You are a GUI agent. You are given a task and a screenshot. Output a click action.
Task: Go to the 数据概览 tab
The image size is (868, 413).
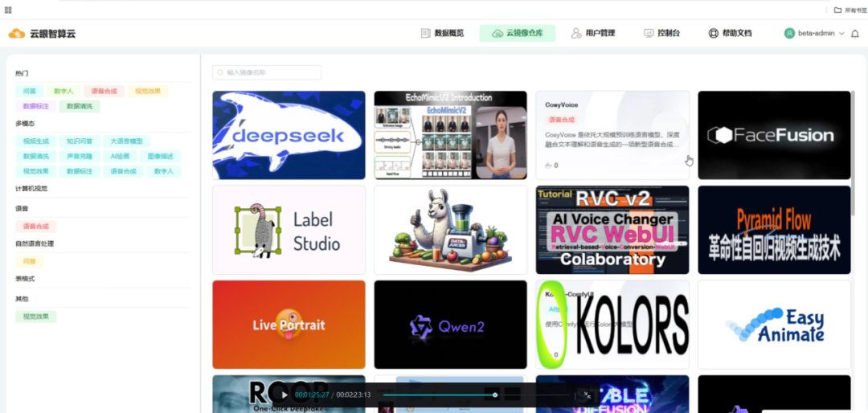click(442, 33)
